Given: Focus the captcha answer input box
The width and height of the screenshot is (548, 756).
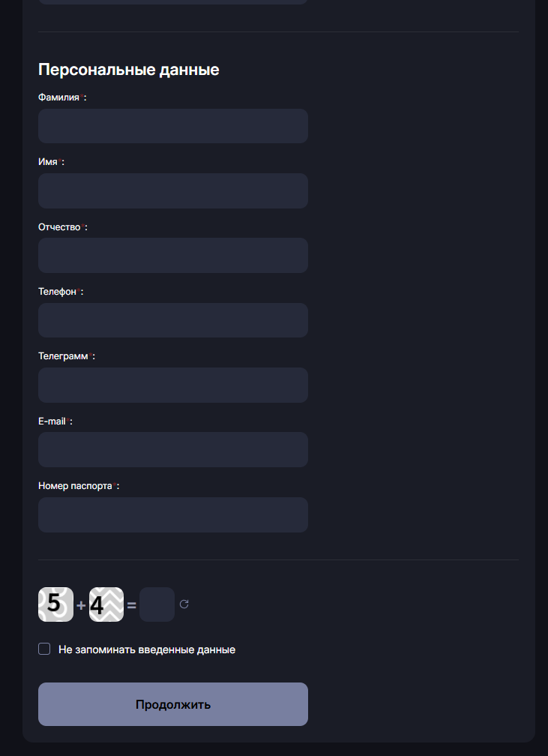Looking at the screenshot, I should [157, 604].
